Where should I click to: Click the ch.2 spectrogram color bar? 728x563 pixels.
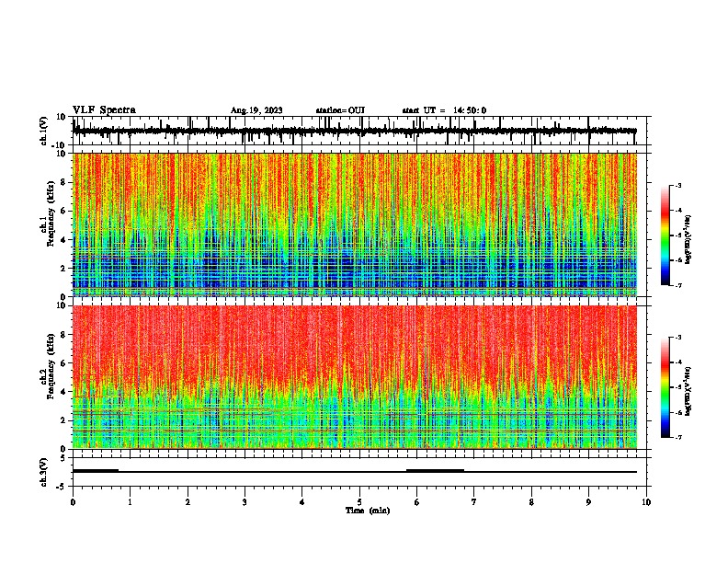[x=665, y=387]
